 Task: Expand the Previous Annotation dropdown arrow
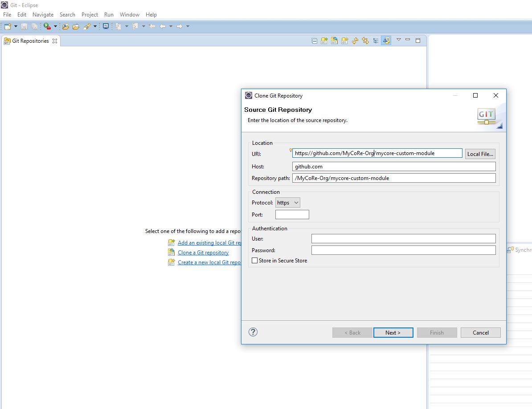pyautogui.click(x=143, y=26)
